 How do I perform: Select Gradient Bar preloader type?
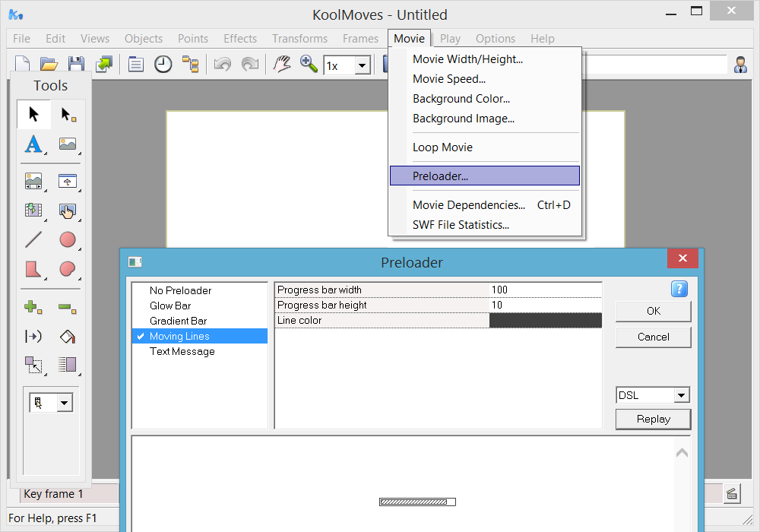pyautogui.click(x=200, y=321)
